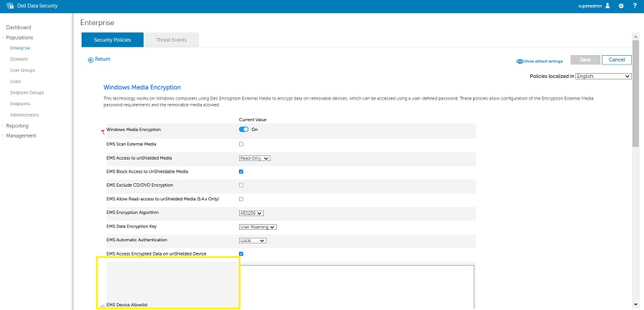Enable EMS Scan External Media checkbox
Screen dimensions: 644x310
coord(241,144)
